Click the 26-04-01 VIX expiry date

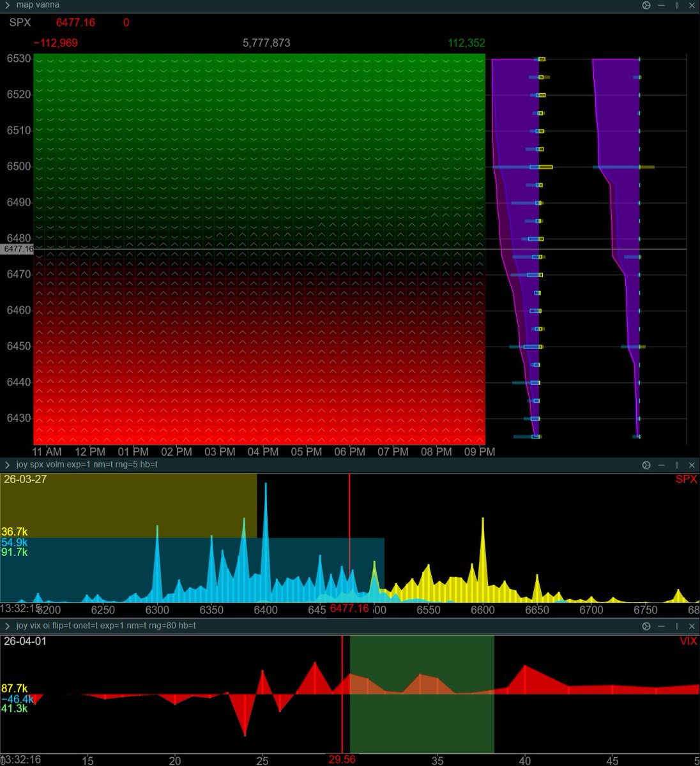(x=25, y=640)
